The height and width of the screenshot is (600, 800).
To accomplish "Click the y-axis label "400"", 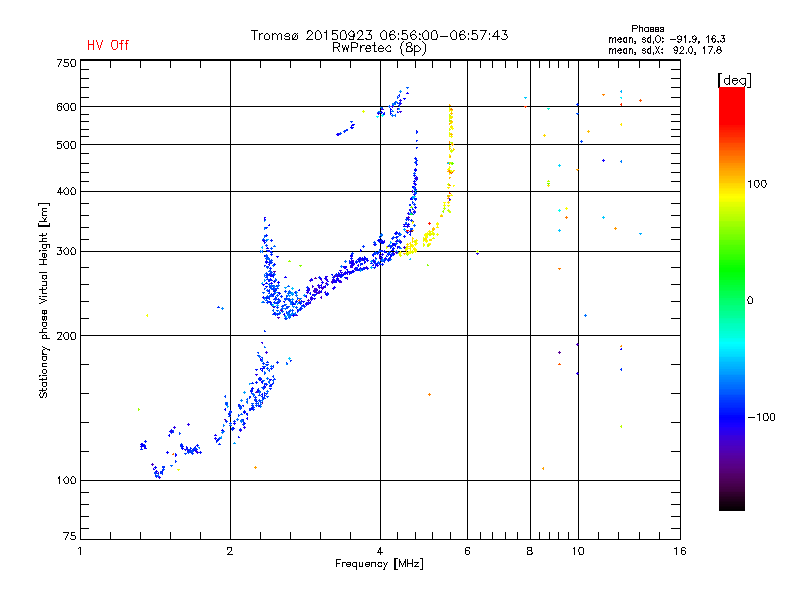I will point(66,191).
